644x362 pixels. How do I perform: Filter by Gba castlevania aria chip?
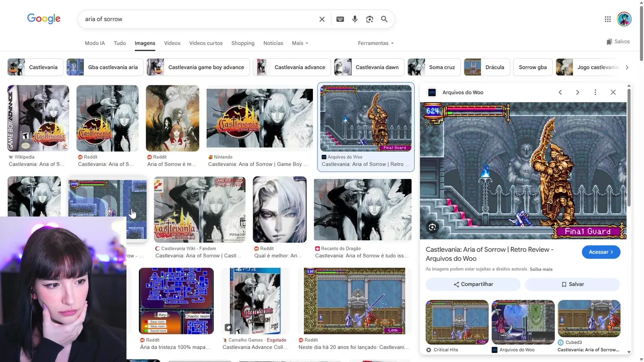pos(105,67)
